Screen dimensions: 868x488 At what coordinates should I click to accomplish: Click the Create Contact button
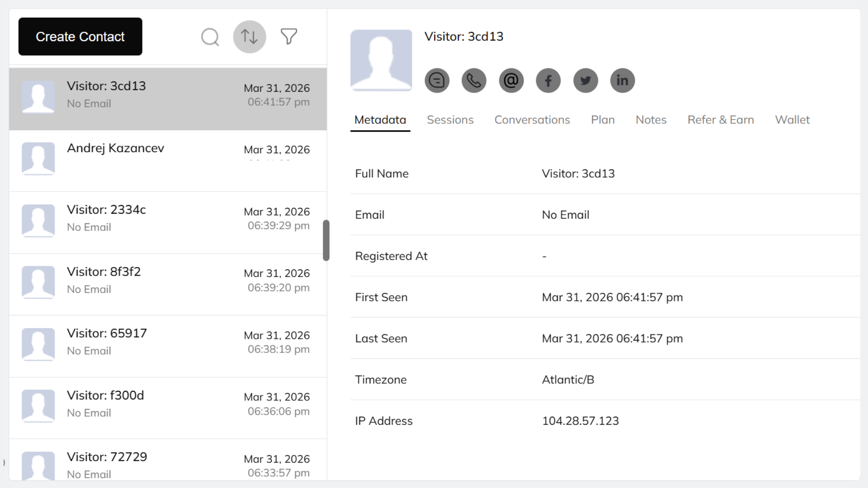click(x=80, y=37)
